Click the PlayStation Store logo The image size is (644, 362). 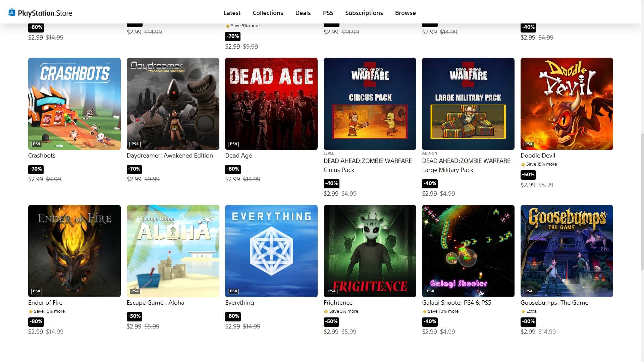pyautogui.click(x=40, y=13)
